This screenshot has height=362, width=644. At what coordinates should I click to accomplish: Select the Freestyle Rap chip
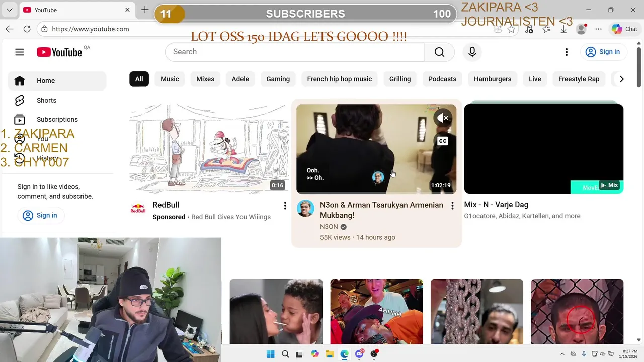coord(579,79)
